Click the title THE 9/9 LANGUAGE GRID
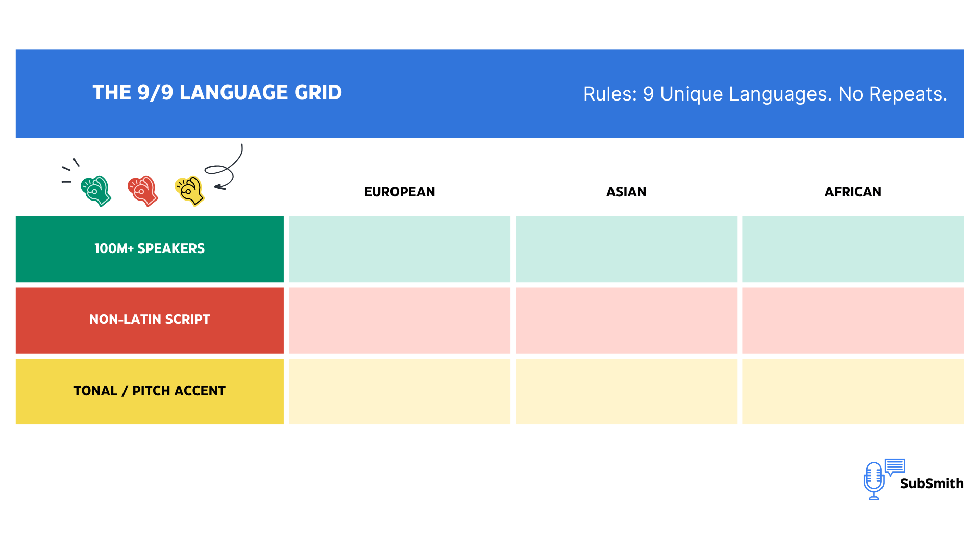980x551 pixels. (217, 93)
